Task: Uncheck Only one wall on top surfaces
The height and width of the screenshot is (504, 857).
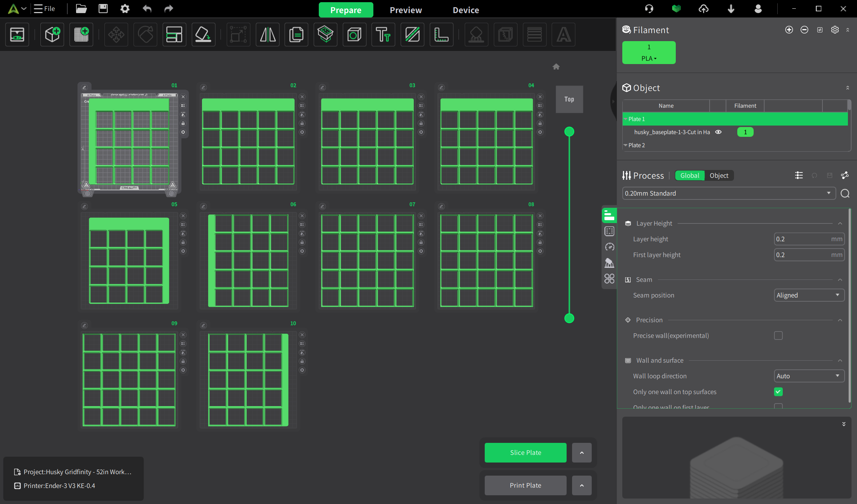Action: point(778,392)
